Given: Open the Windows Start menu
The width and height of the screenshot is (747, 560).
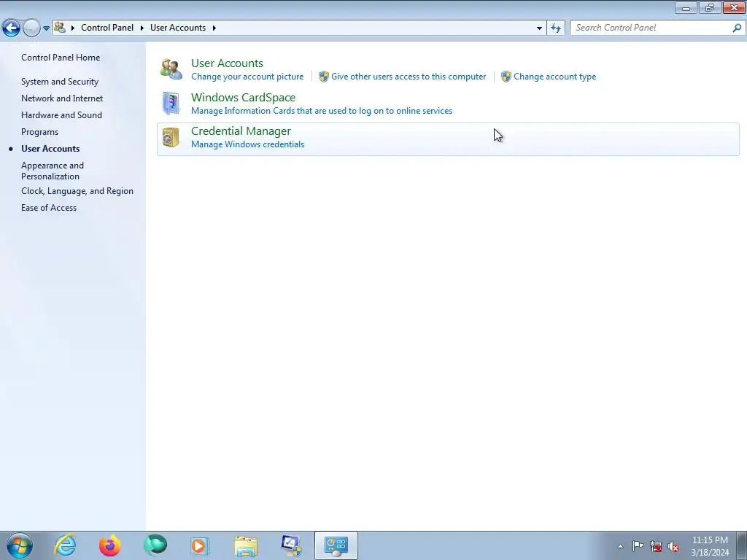Looking at the screenshot, I should tap(20, 545).
